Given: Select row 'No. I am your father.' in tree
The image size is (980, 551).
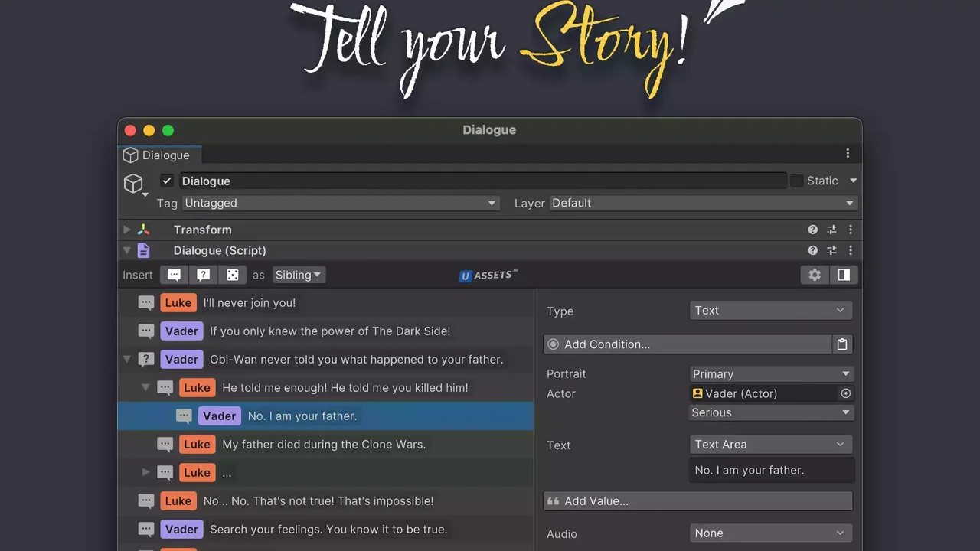Looking at the screenshot, I should tap(325, 416).
